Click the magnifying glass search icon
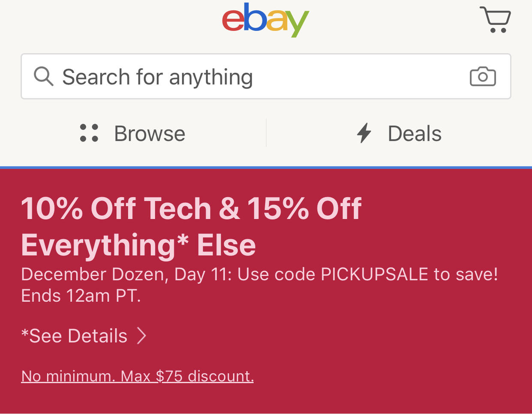This screenshot has width=532, height=414. 43,77
